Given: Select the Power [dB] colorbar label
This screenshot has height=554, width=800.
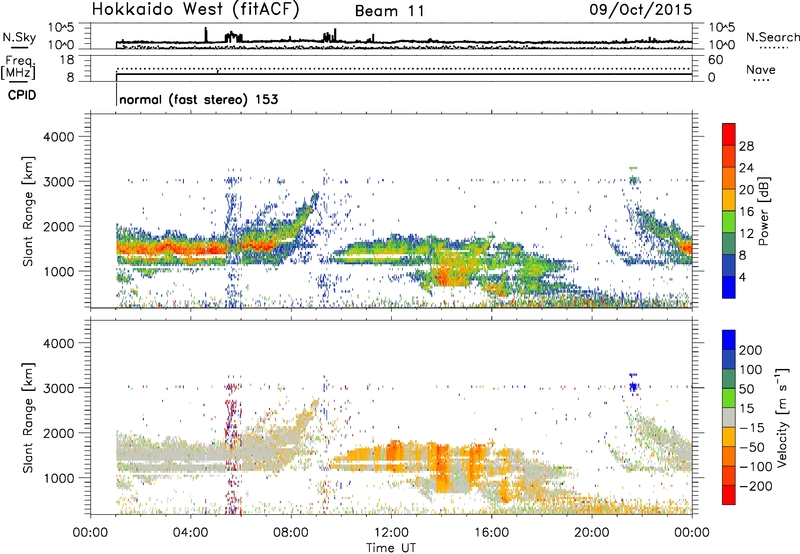Looking at the screenshot, I should (763, 211).
